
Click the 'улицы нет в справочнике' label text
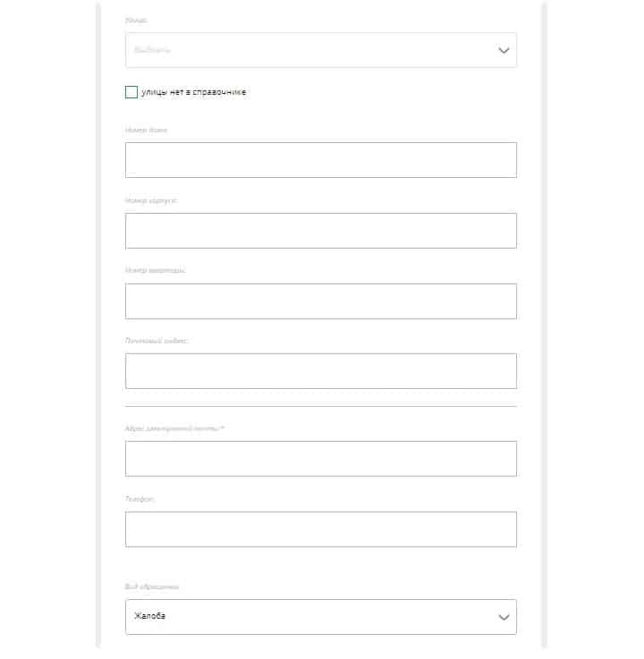(x=192, y=92)
